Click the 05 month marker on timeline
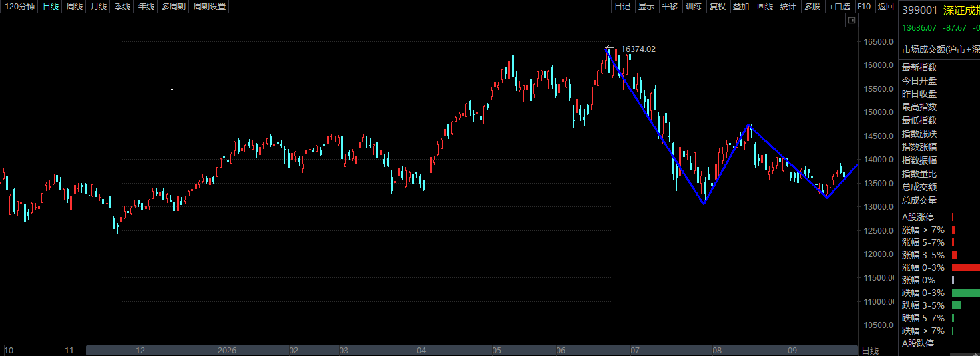 497,350
